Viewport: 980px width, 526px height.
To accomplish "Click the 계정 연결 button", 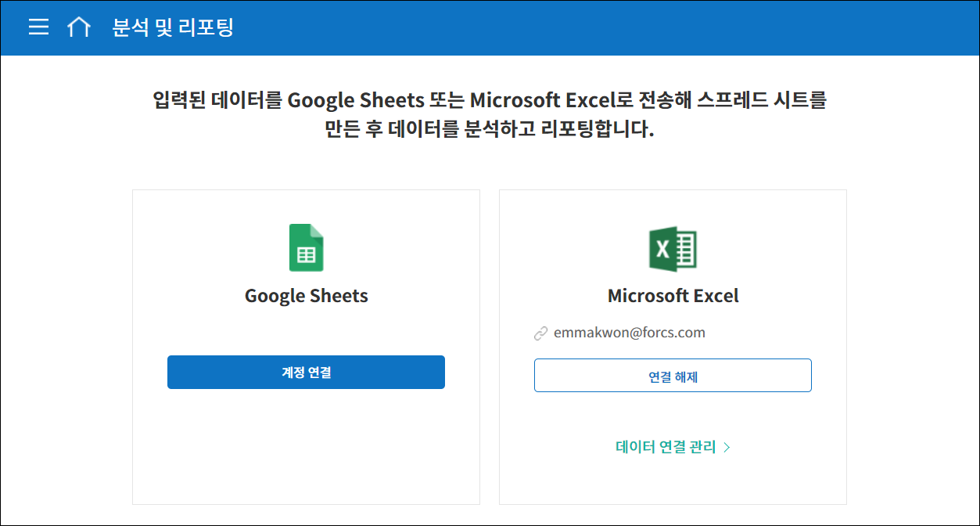I will pyautogui.click(x=306, y=373).
